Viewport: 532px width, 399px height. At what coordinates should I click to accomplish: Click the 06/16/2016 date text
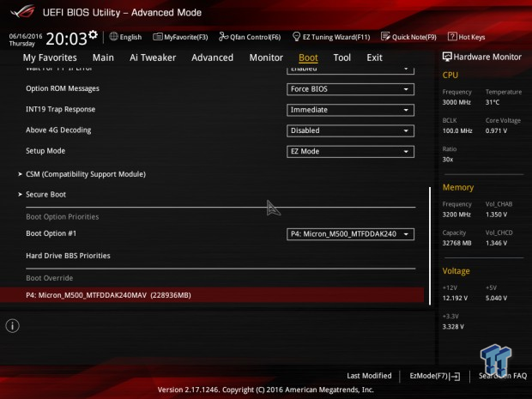point(26,36)
